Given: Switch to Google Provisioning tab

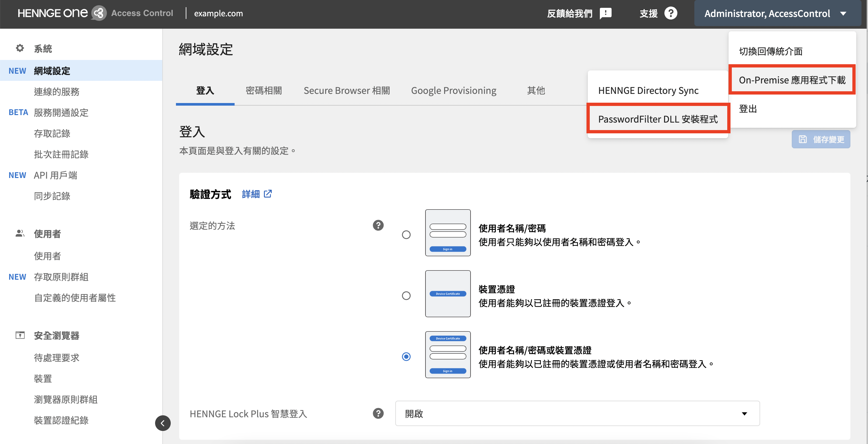Looking at the screenshot, I should 454,91.
